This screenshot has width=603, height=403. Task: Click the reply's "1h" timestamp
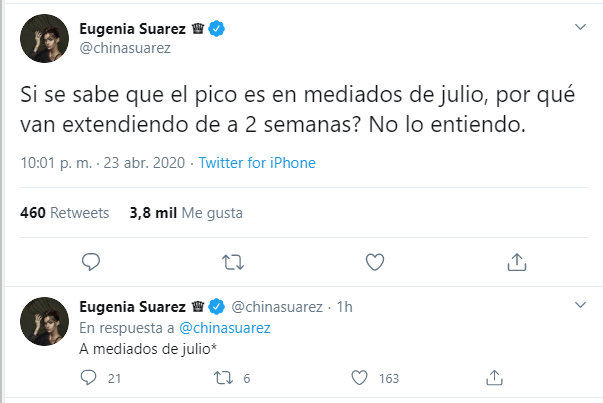[x=344, y=306]
